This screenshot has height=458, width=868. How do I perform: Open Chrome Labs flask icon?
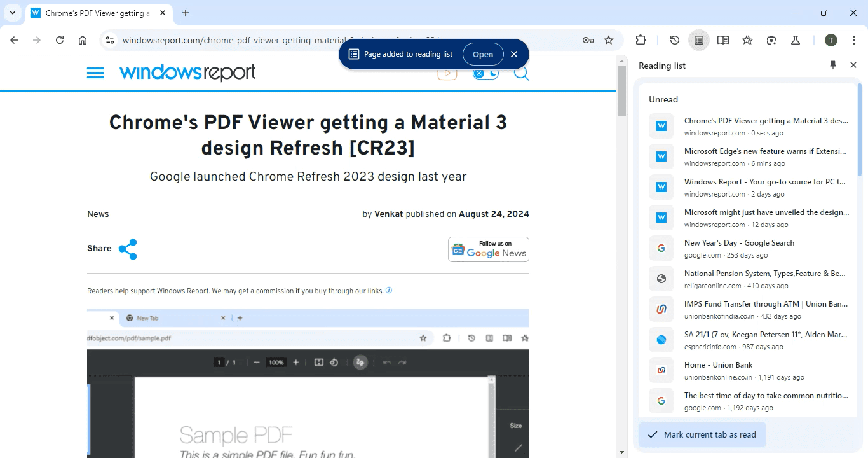point(796,40)
